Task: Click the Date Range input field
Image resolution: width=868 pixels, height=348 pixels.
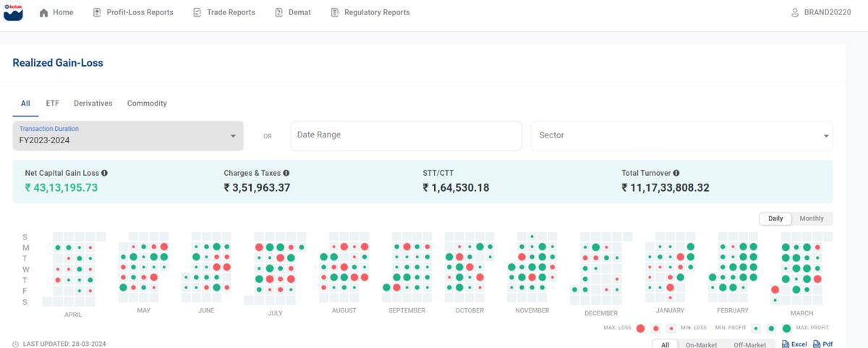Action: coord(407,135)
